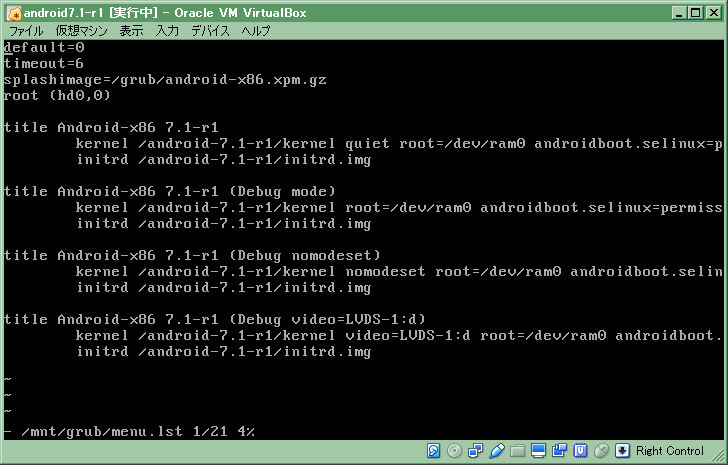Click the default=0 line
The height and width of the screenshot is (465, 728).
pyautogui.click(x=44, y=47)
